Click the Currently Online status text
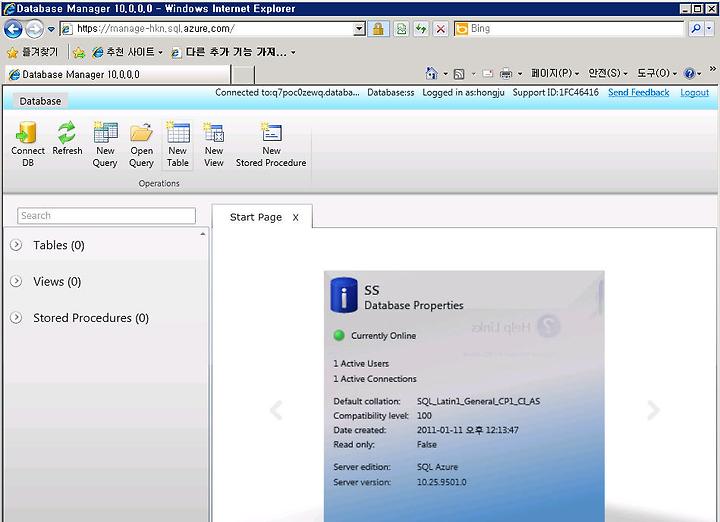 pos(383,336)
